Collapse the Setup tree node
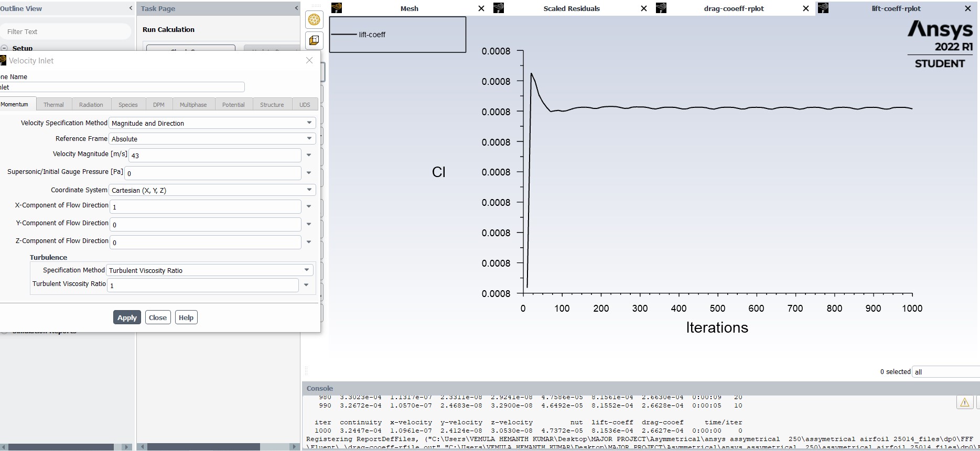Image resolution: width=980 pixels, height=451 pixels. click(5, 48)
